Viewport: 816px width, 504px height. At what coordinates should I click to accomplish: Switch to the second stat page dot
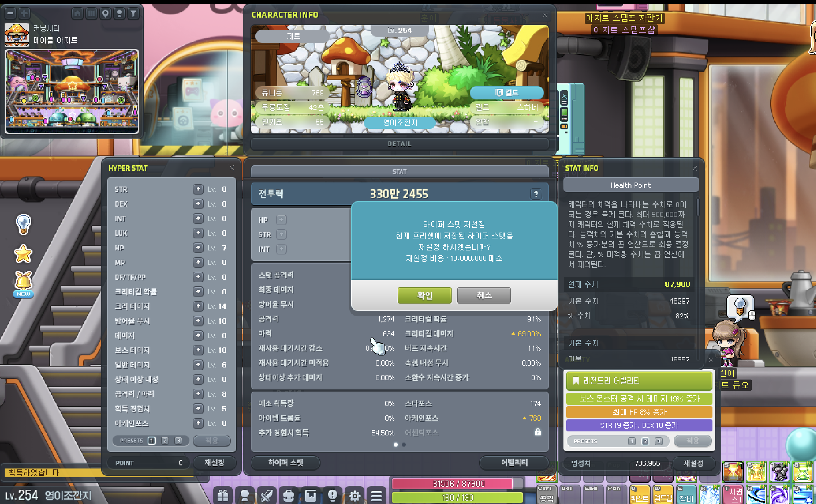click(x=404, y=445)
